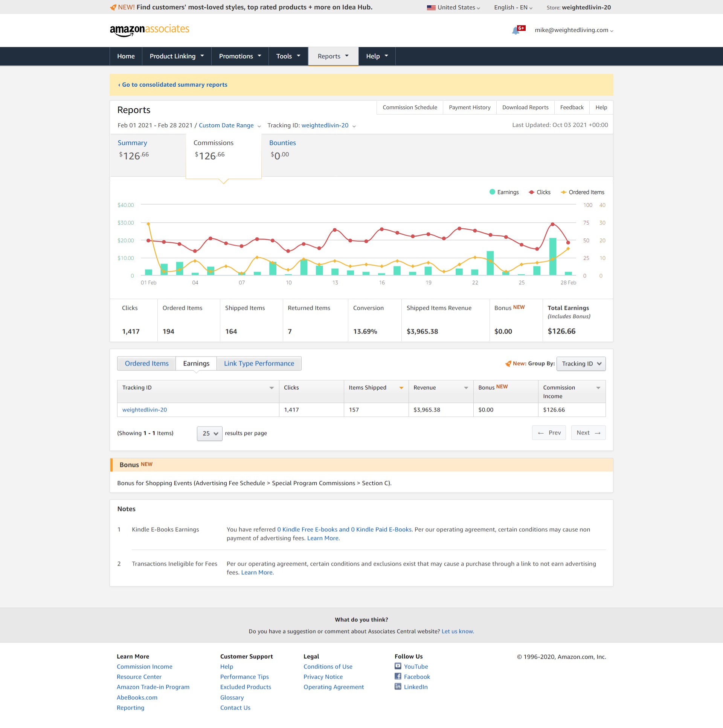Click Learn More under Transactions Ineligible for Fees

pos(257,572)
